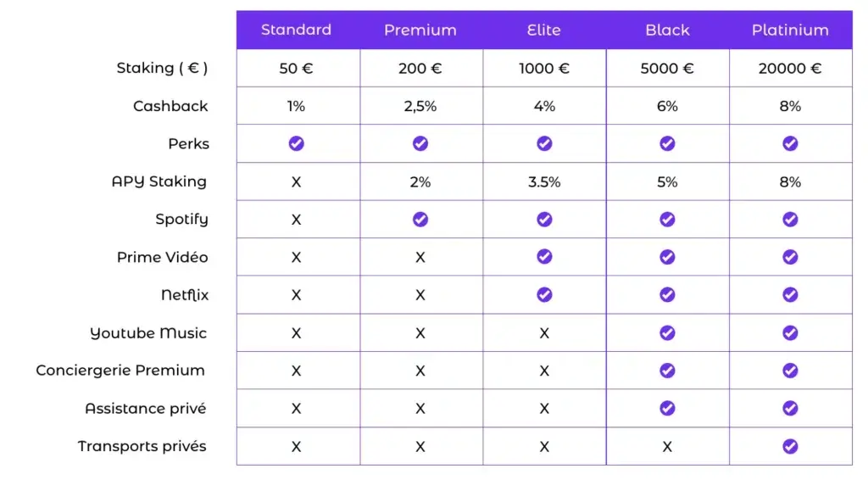Click the Prime Vidéo checkmark under Elite
868x480 pixels.
click(544, 257)
